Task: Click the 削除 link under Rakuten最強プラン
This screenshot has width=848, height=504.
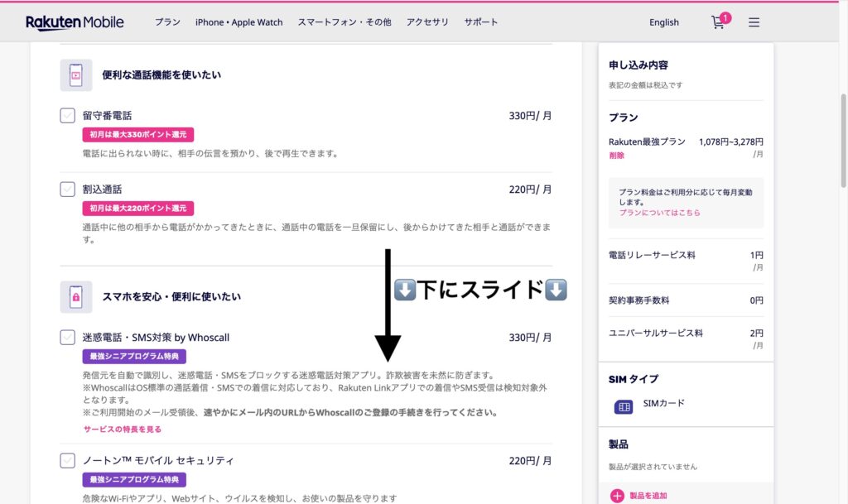Action: coord(616,156)
